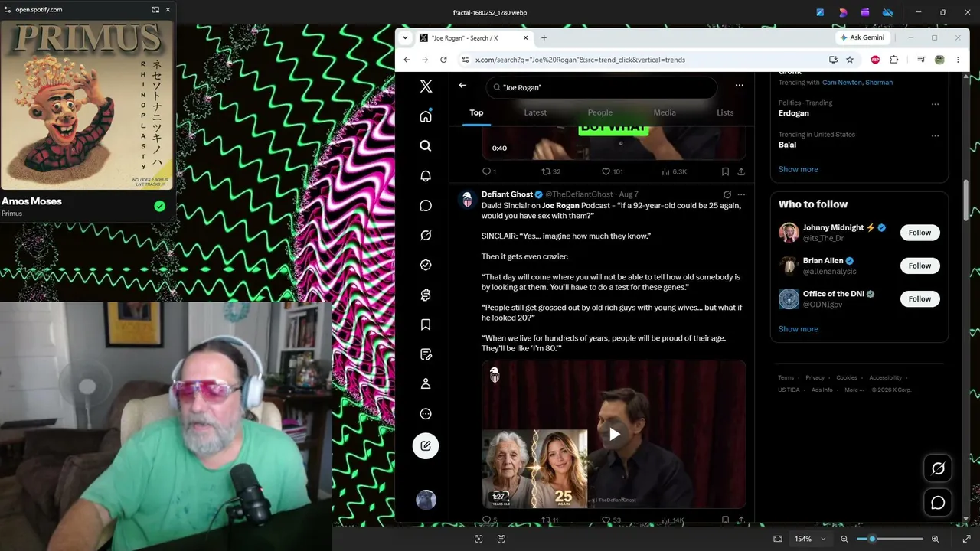Bookmark this page with the star icon
The image size is (980, 551).
pos(850,60)
